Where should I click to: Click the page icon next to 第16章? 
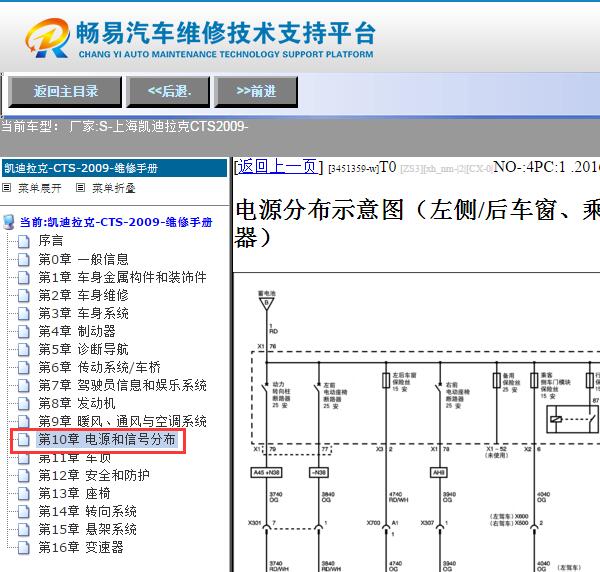pyautogui.click(x=24, y=547)
